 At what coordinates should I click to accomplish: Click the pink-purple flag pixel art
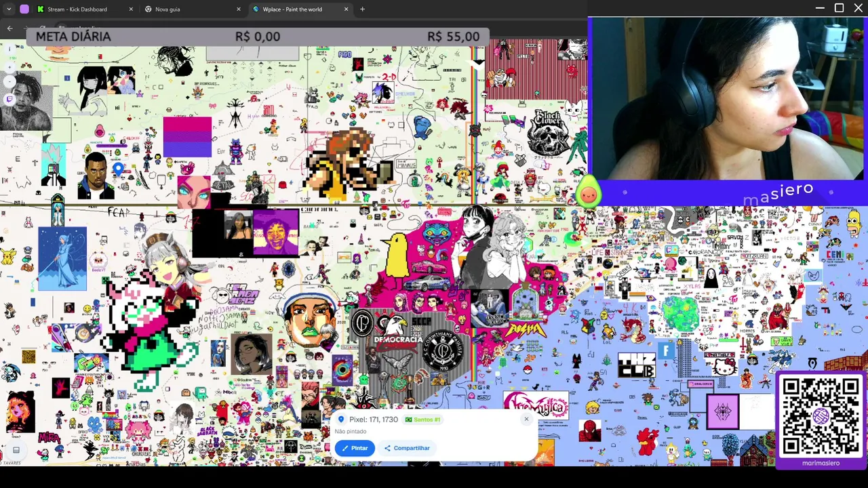click(x=187, y=137)
